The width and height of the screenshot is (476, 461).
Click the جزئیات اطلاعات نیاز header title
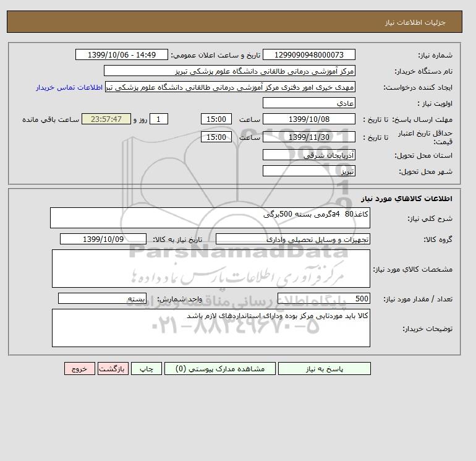click(x=415, y=22)
